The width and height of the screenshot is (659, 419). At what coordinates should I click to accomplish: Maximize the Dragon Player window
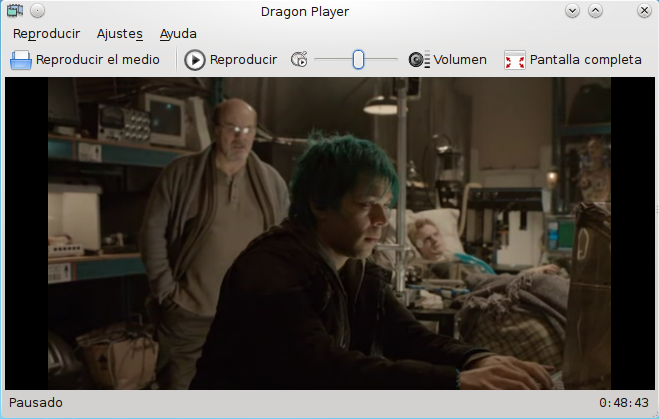coord(596,11)
